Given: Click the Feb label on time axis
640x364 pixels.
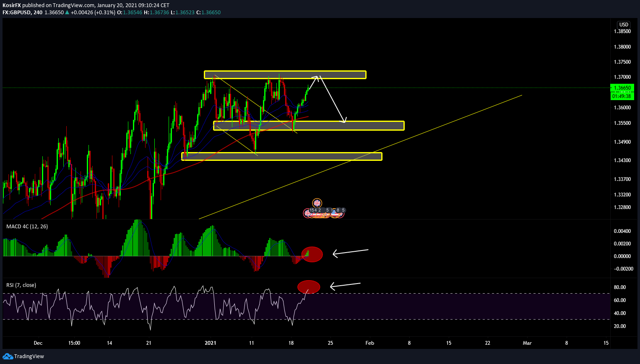Looking at the screenshot, I should [370, 343].
